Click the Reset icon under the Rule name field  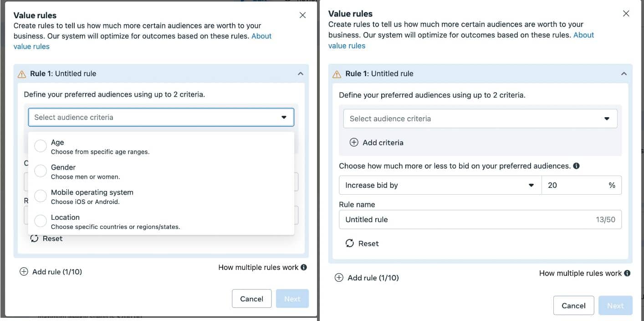tap(350, 243)
